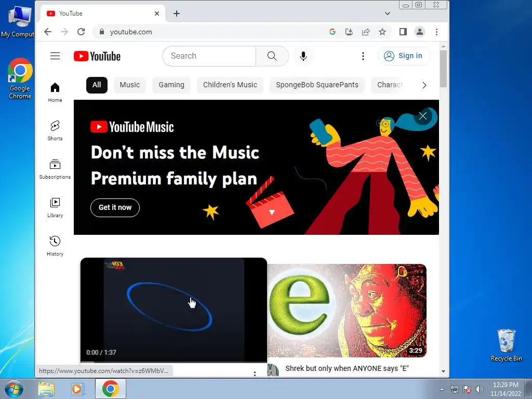The image size is (532, 399).
Task: Open the Windows Start menu
Action: pos(14,389)
